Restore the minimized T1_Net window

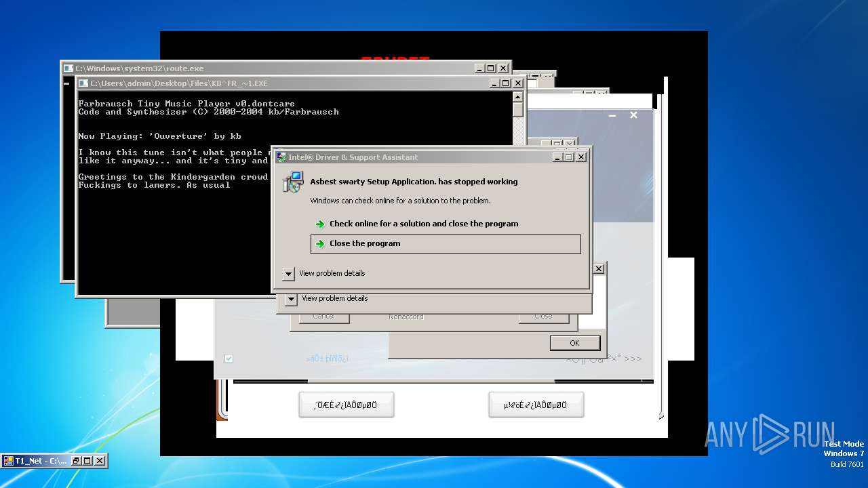[76, 461]
